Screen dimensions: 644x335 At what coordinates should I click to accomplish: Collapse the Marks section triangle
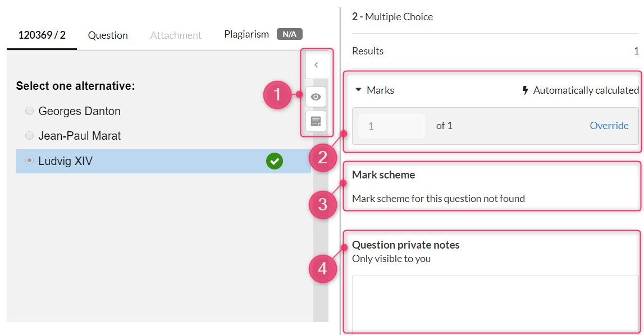click(x=358, y=90)
